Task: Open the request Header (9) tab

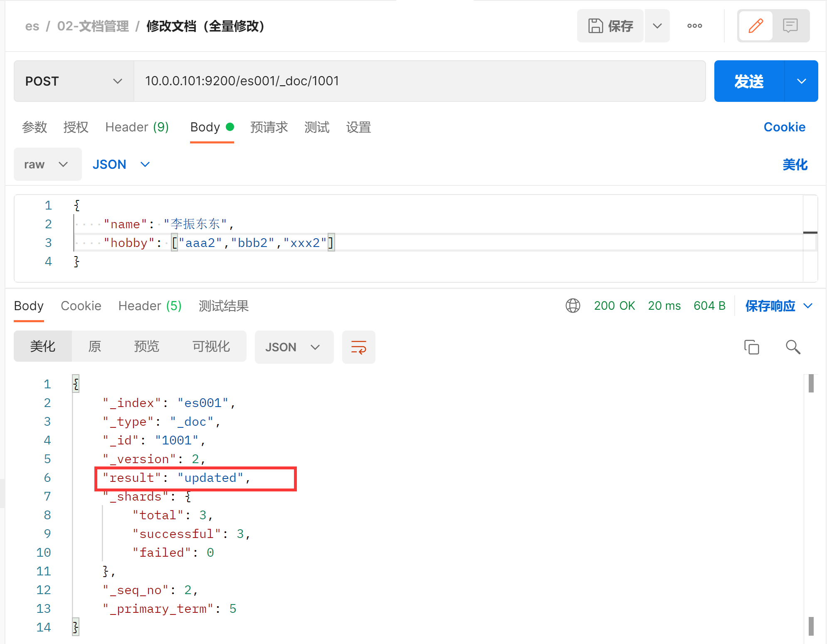Action: (x=137, y=127)
